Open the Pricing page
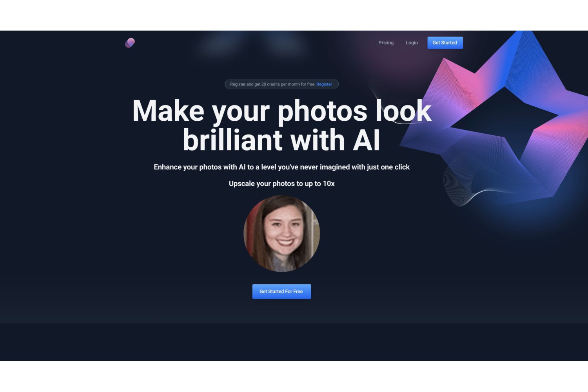 pyautogui.click(x=386, y=43)
